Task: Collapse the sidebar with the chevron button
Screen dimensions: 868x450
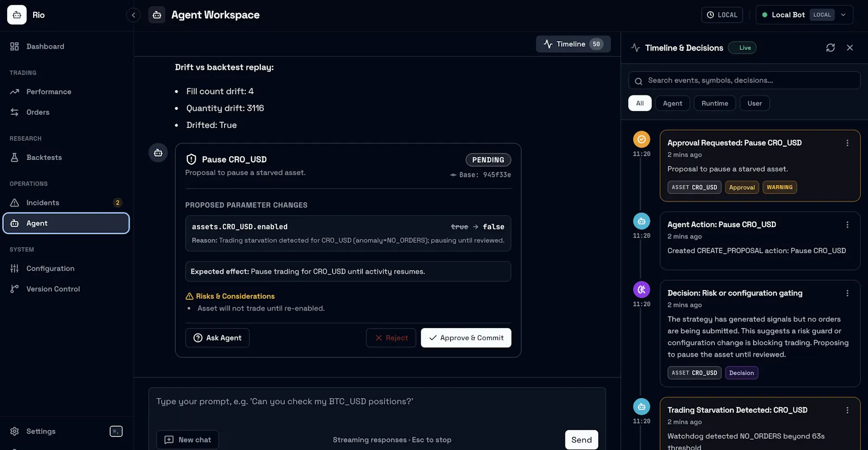Action: (x=133, y=15)
